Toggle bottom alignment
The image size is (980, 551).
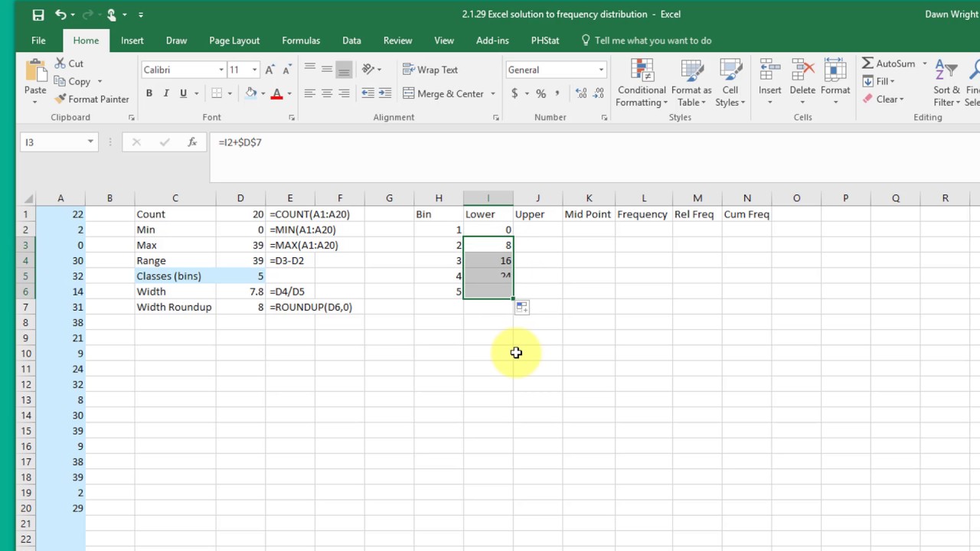point(344,69)
